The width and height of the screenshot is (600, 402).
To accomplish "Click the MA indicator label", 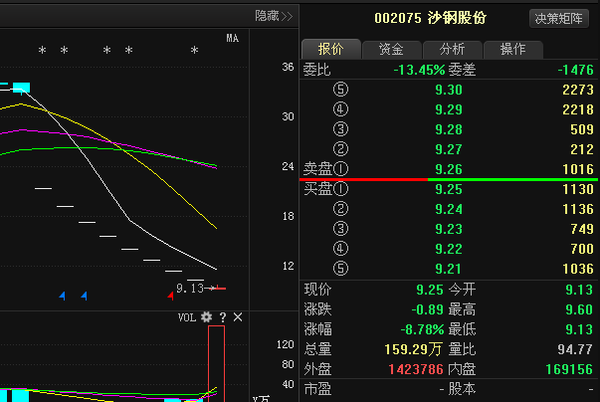I will (232, 38).
